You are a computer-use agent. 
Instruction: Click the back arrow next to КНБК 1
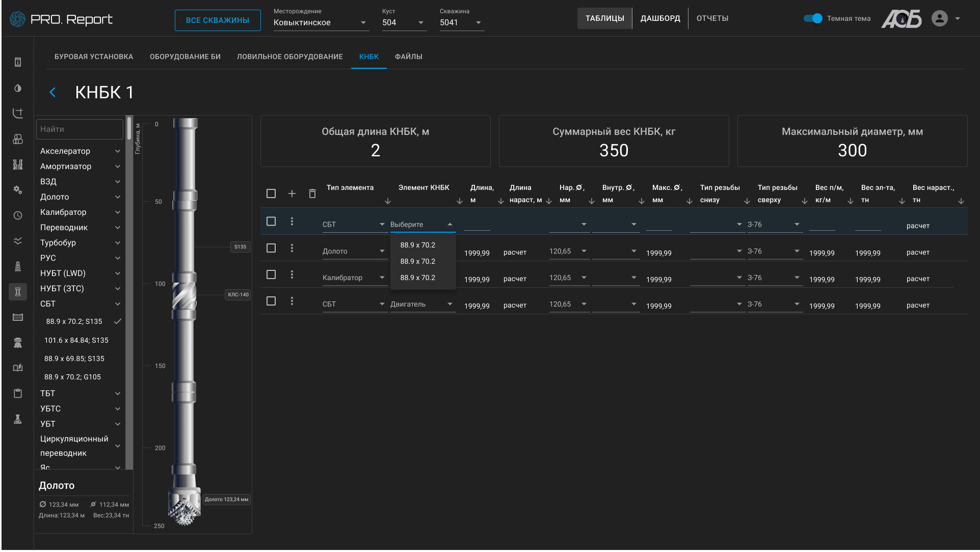(x=52, y=92)
